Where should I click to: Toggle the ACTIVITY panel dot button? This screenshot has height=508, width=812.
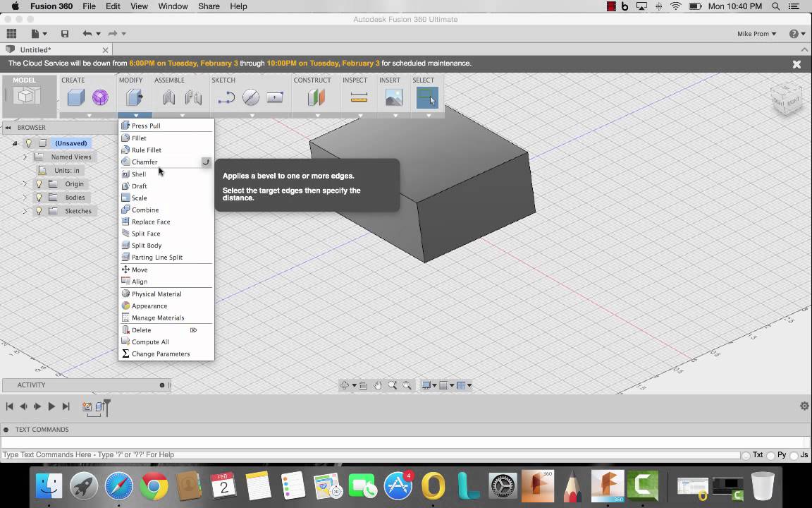click(162, 385)
